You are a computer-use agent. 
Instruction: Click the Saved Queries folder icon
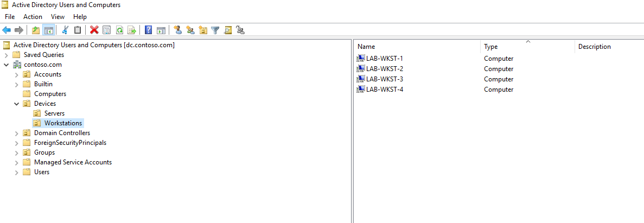tap(16, 55)
